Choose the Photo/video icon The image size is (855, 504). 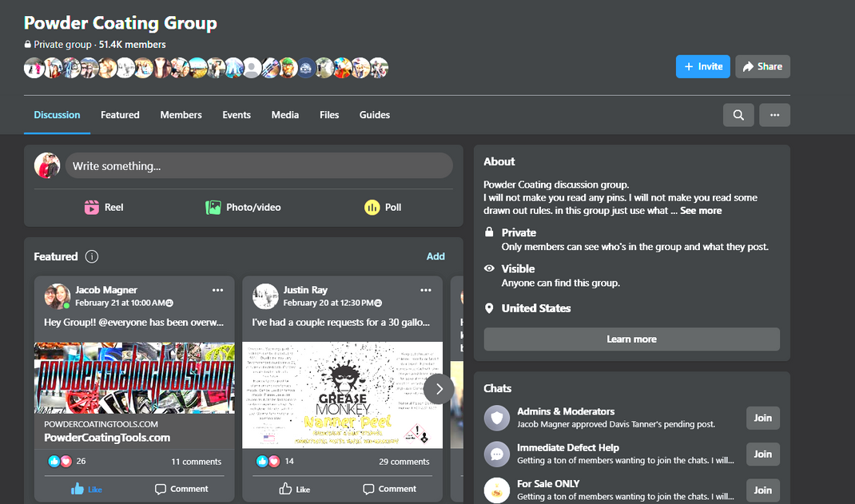[x=213, y=208]
